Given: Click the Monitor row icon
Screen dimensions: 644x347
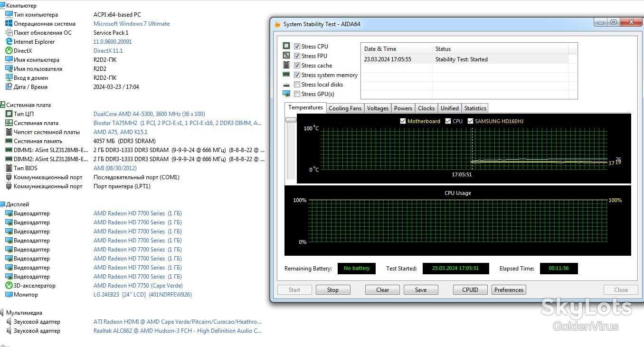Looking at the screenshot, I should tap(9, 295).
